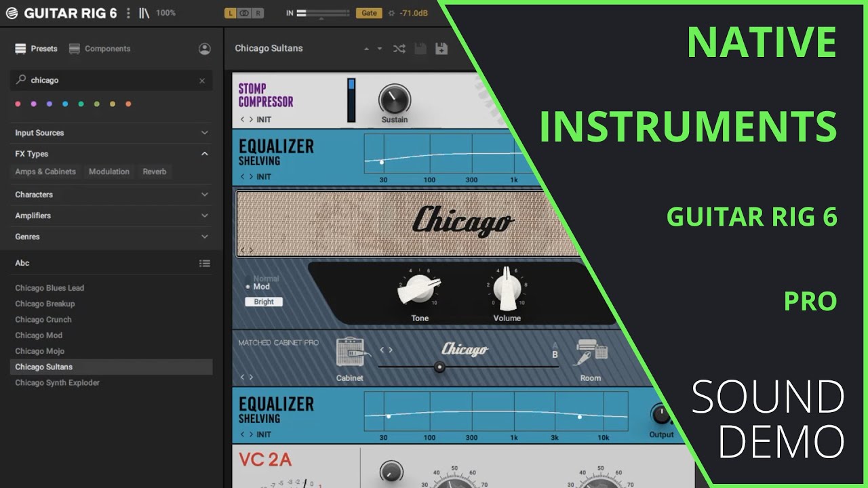Adjust the IN input level slider
This screenshot has height=488, width=868.
(323, 13)
